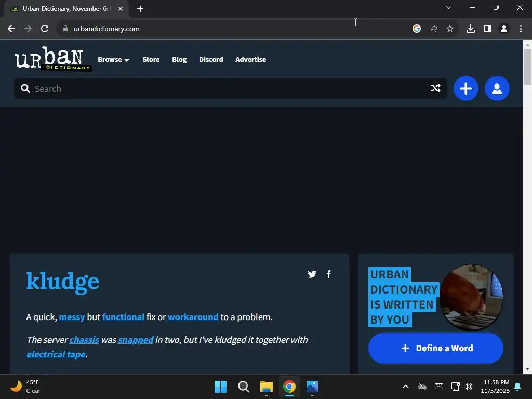Select the Urban Dictionary tab
532x399 pixels.
click(x=66, y=9)
